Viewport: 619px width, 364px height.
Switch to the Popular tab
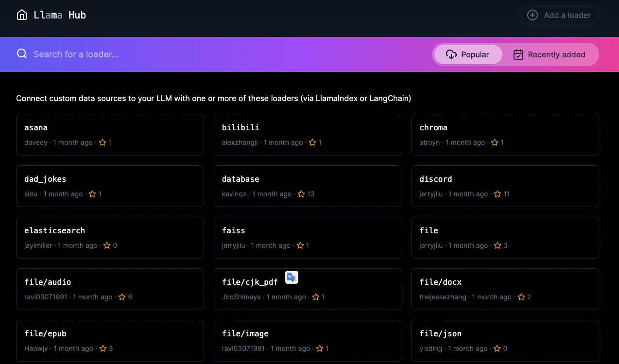pos(467,54)
